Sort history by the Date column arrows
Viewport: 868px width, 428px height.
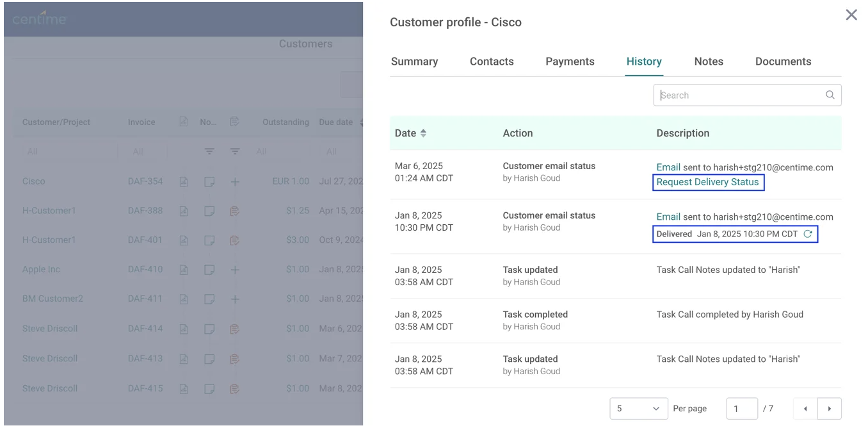pos(423,133)
